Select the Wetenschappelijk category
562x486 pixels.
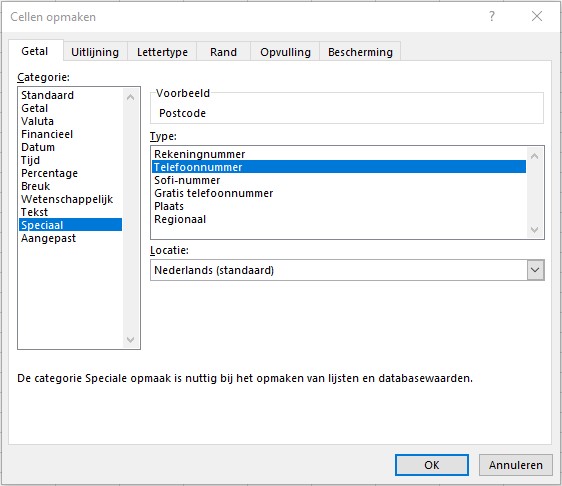tap(71, 199)
